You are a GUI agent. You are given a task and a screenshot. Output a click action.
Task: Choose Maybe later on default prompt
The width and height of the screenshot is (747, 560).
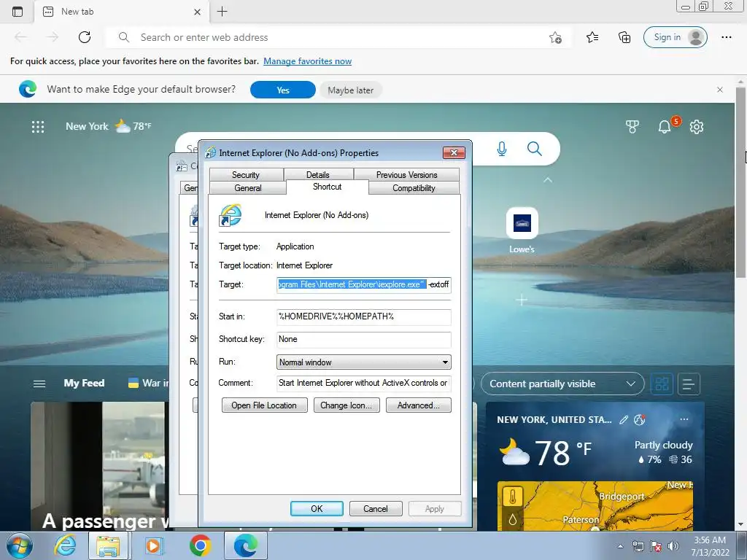click(x=350, y=90)
